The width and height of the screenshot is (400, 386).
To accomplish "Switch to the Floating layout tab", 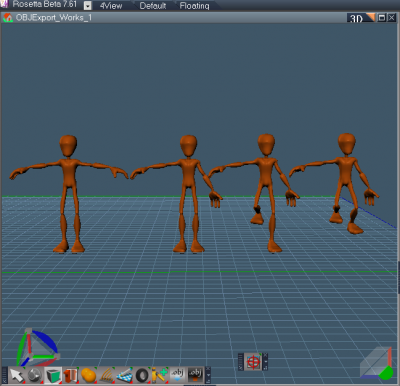I will pyautogui.click(x=194, y=6).
